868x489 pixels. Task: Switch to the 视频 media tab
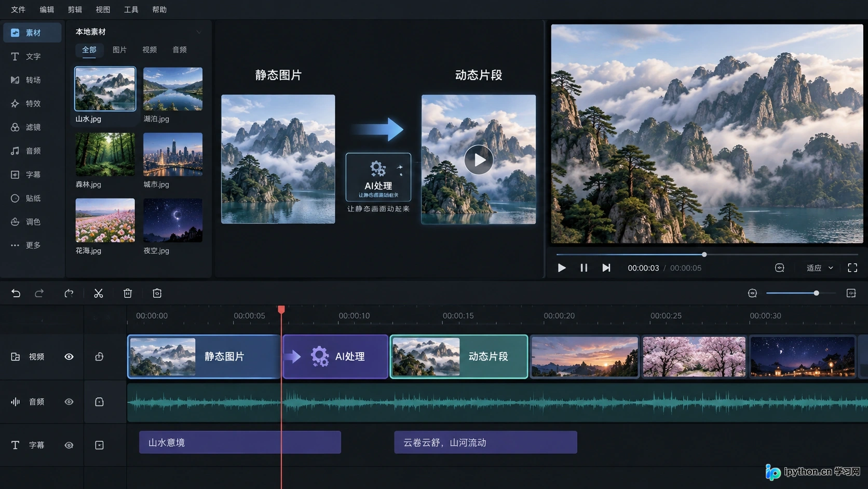point(150,49)
